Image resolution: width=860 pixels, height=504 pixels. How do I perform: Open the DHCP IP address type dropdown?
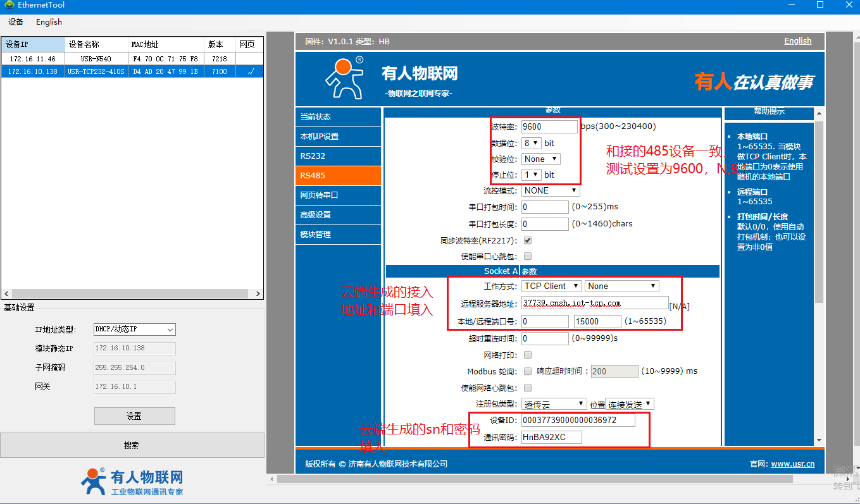[134, 329]
